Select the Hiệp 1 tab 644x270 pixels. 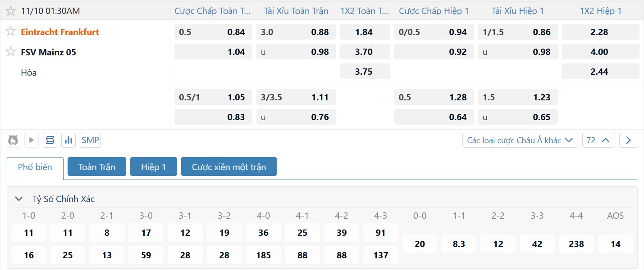[154, 167]
